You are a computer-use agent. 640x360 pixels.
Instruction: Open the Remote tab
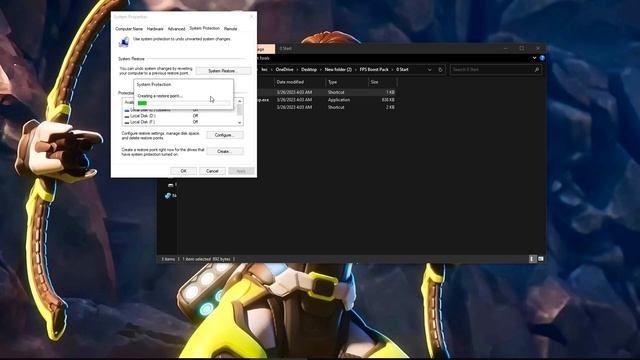231,29
